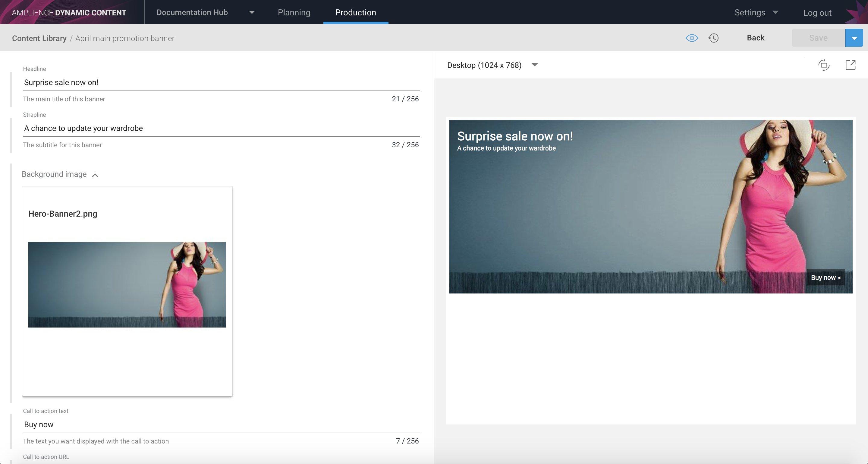868x464 pixels.
Task: Collapse the Background image section
Action: coord(95,175)
